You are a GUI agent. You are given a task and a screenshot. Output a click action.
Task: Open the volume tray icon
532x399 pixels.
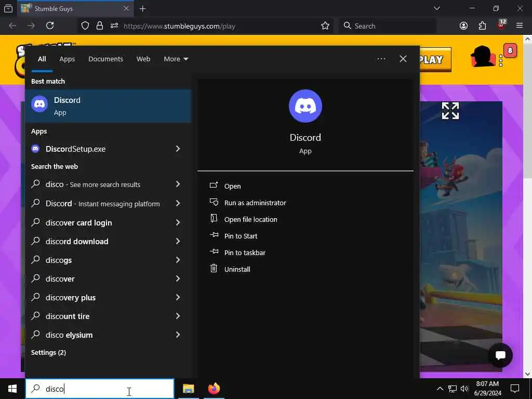(x=464, y=389)
